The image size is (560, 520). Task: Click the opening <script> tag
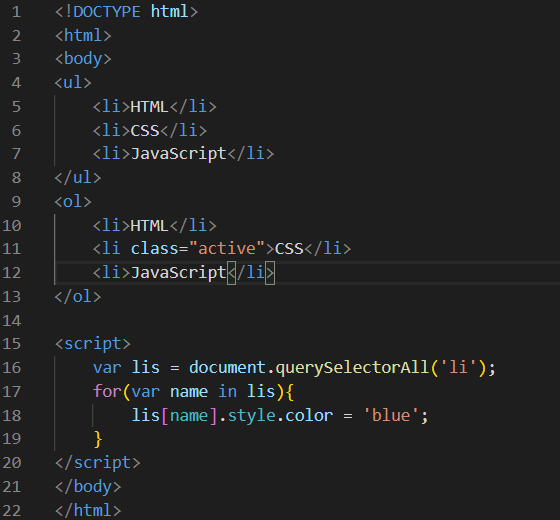pos(92,344)
